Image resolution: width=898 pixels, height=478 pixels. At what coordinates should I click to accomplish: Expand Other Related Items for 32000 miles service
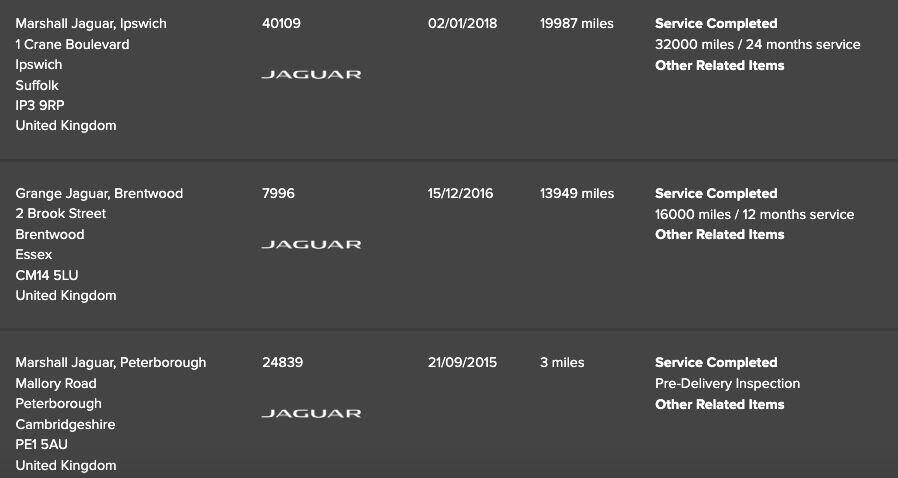[719, 65]
